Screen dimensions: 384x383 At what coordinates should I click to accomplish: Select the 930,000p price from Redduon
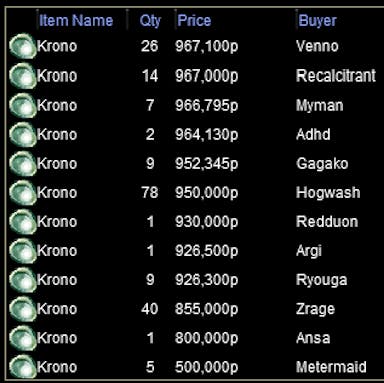(207, 222)
